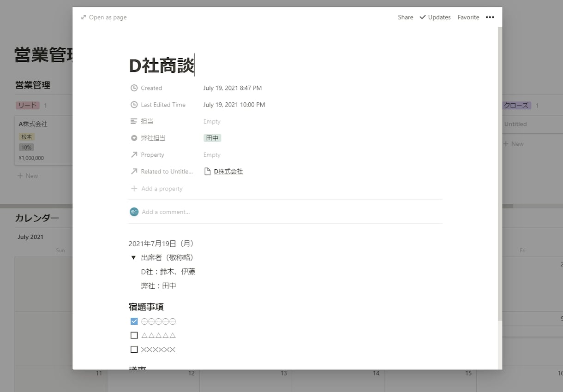The width and height of the screenshot is (563, 392).
Task: Click the line 弊社：田中
Action: tap(159, 286)
